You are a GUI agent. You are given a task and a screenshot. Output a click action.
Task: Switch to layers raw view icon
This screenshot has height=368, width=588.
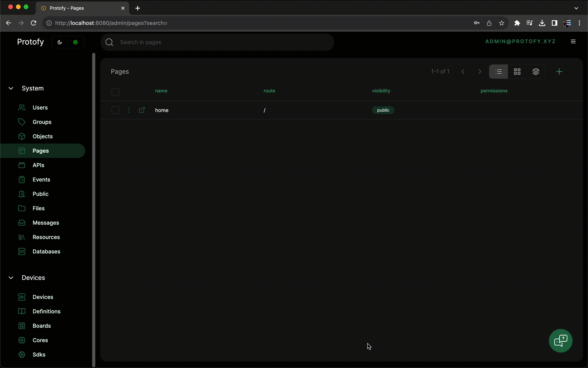coord(536,72)
